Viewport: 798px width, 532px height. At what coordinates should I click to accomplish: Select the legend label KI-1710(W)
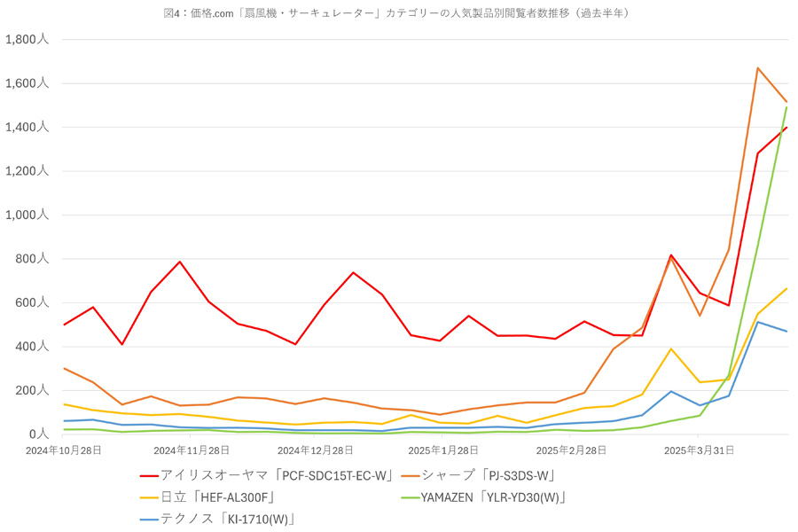(257, 520)
